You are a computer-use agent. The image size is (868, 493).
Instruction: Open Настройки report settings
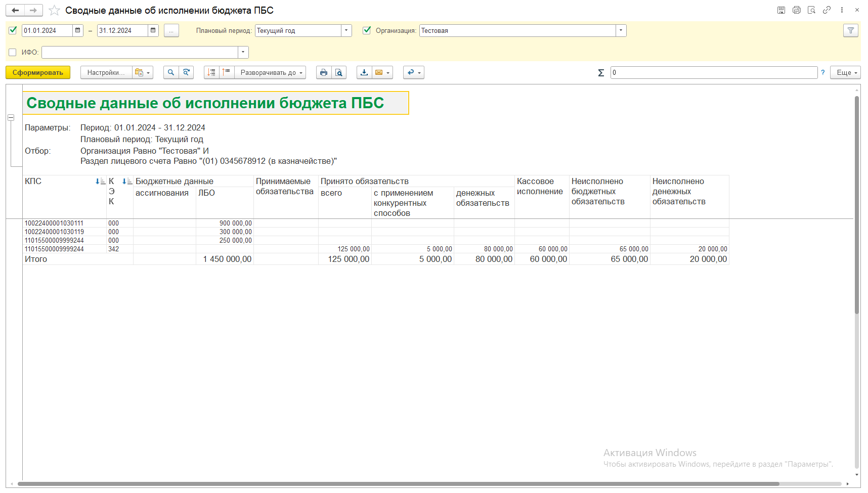(106, 72)
